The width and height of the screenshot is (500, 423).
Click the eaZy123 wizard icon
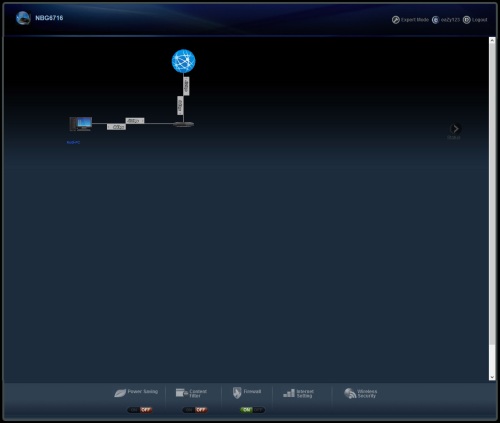click(x=435, y=20)
